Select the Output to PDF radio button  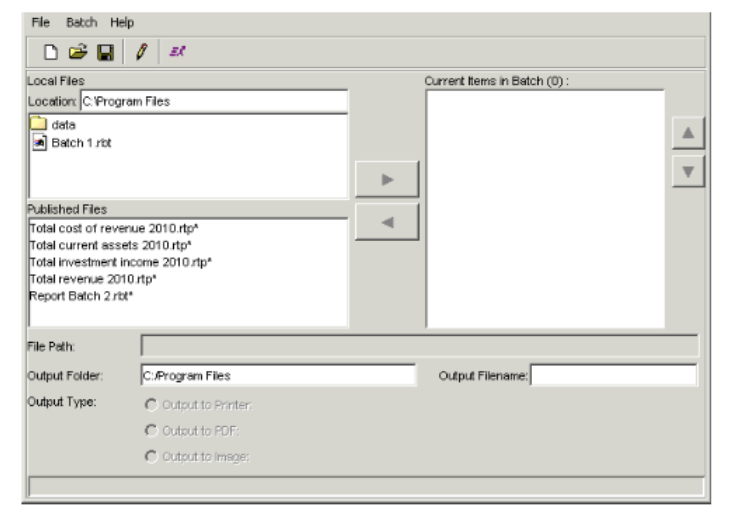pos(151,430)
